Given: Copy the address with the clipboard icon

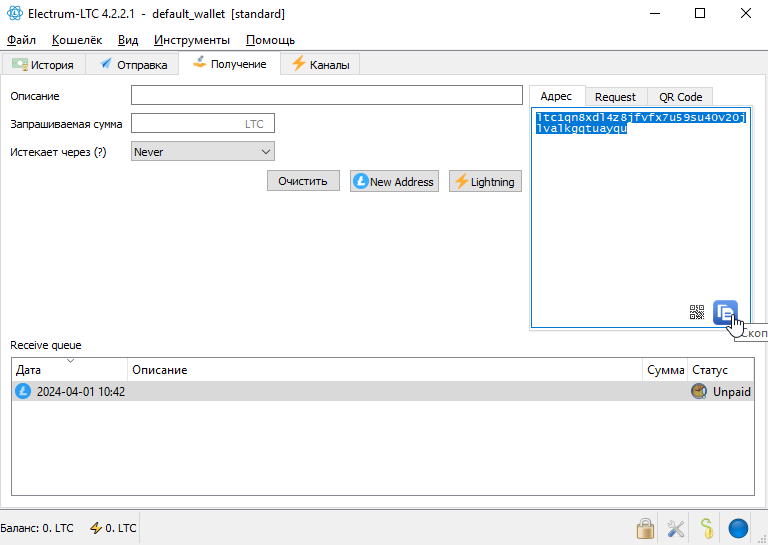Looking at the screenshot, I should click(725, 312).
